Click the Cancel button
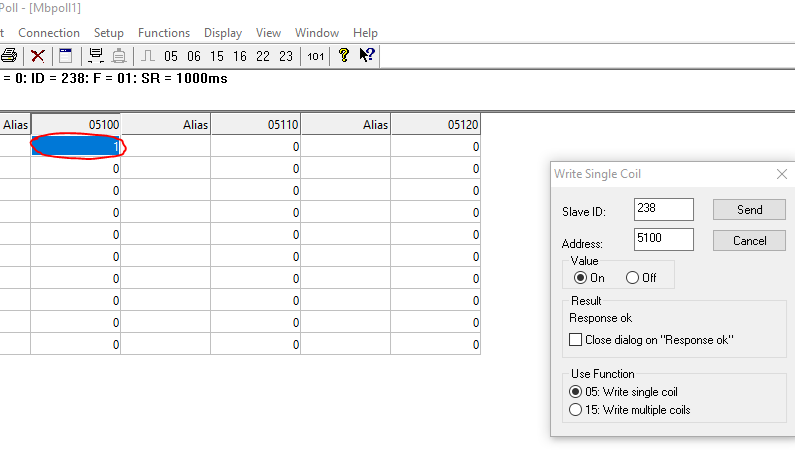The image size is (795, 463). 749,241
